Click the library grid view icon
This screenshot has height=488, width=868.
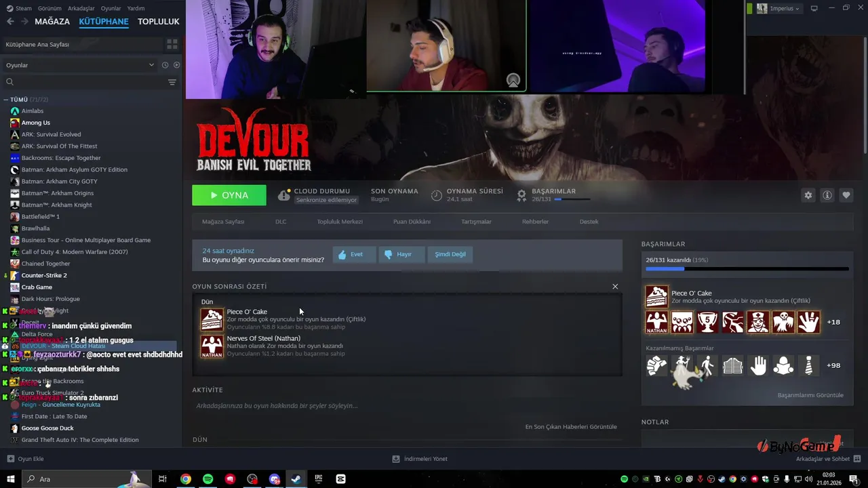pyautogui.click(x=172, y=44)
